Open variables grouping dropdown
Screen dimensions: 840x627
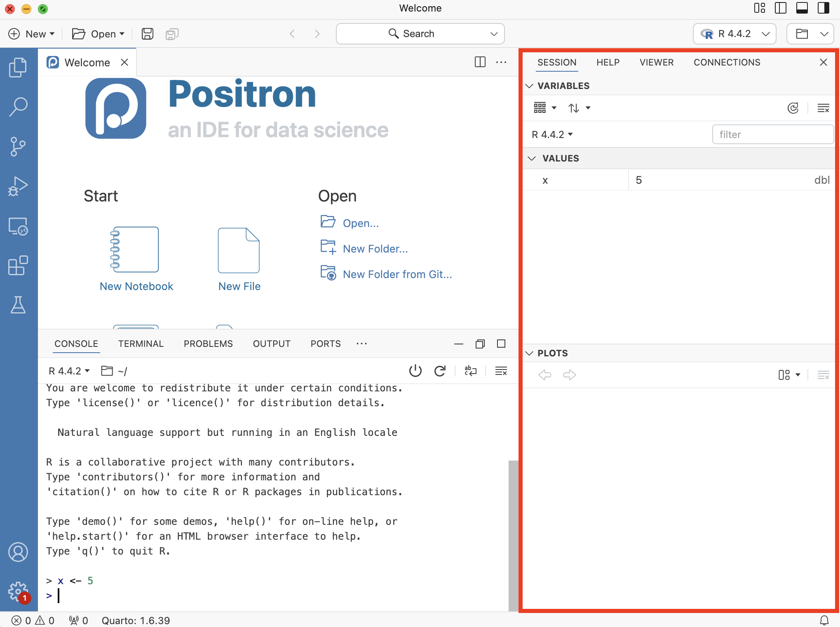(x=545, y=108)
